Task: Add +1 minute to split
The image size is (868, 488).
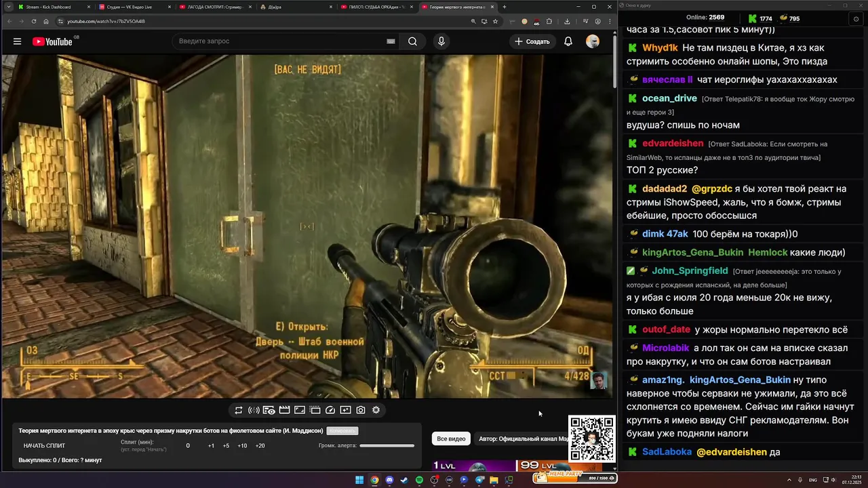Action: point(211,446)
